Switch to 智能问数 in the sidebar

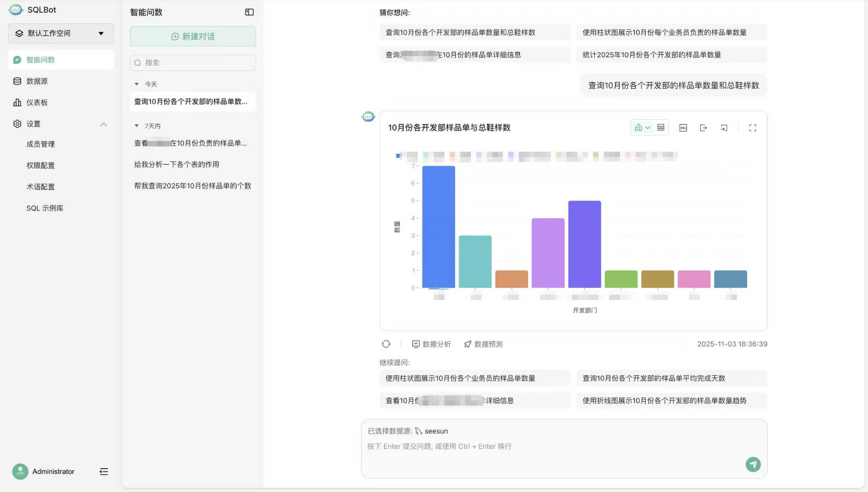point(40,60)
